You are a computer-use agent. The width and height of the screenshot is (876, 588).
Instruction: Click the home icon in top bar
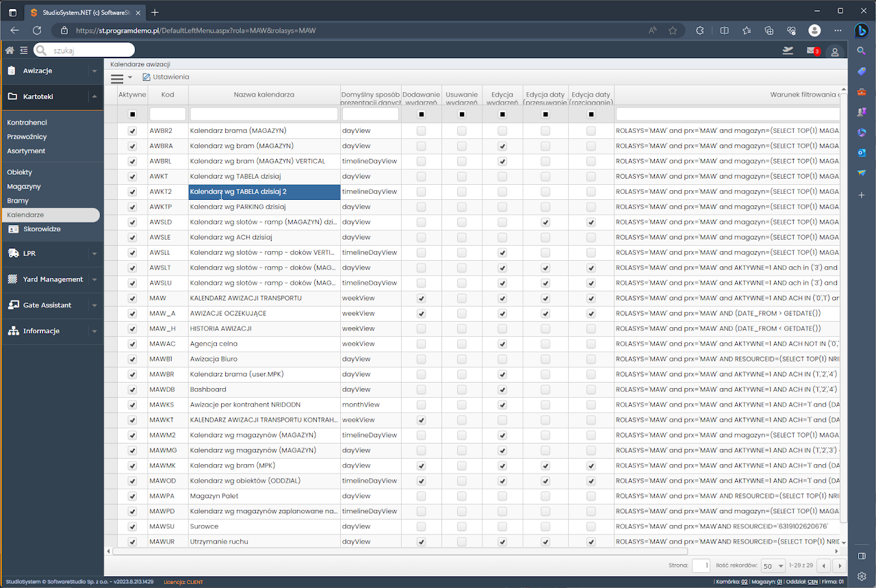(x=10, y=50)
